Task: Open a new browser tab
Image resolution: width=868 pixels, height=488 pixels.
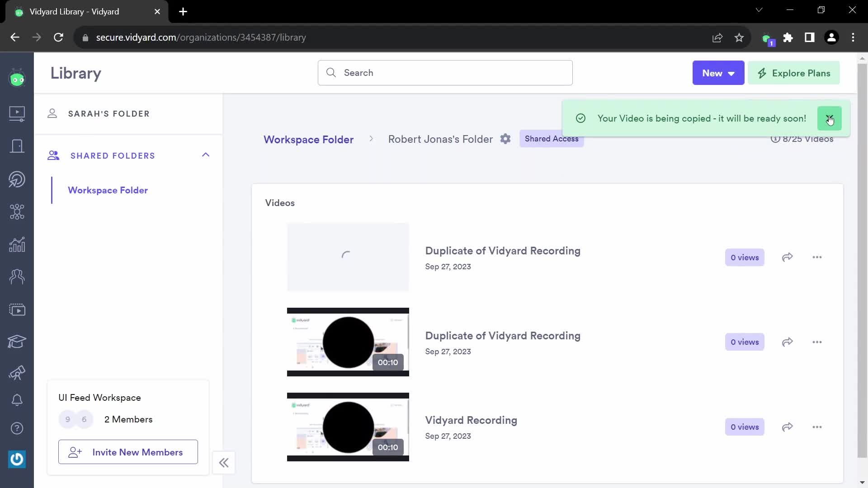Action: [x=183, y=12]
